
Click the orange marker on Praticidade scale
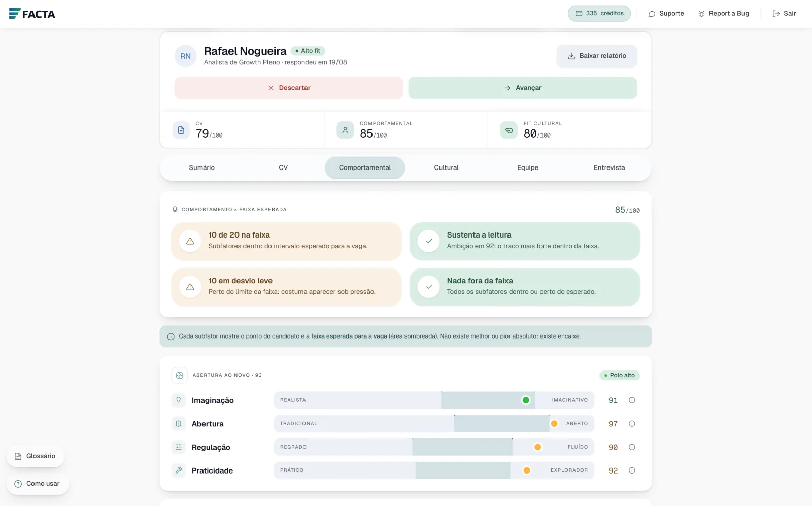pos(527,470)
